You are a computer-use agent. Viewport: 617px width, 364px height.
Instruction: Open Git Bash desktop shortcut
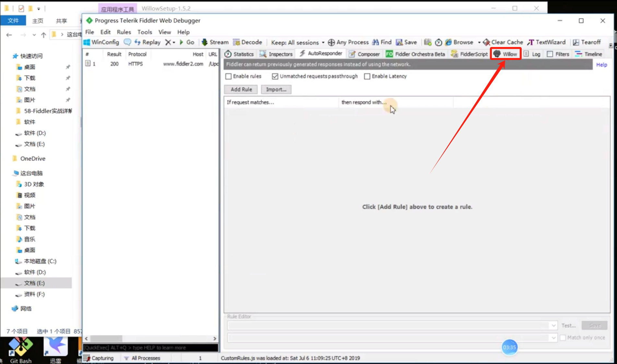point(20,350)
